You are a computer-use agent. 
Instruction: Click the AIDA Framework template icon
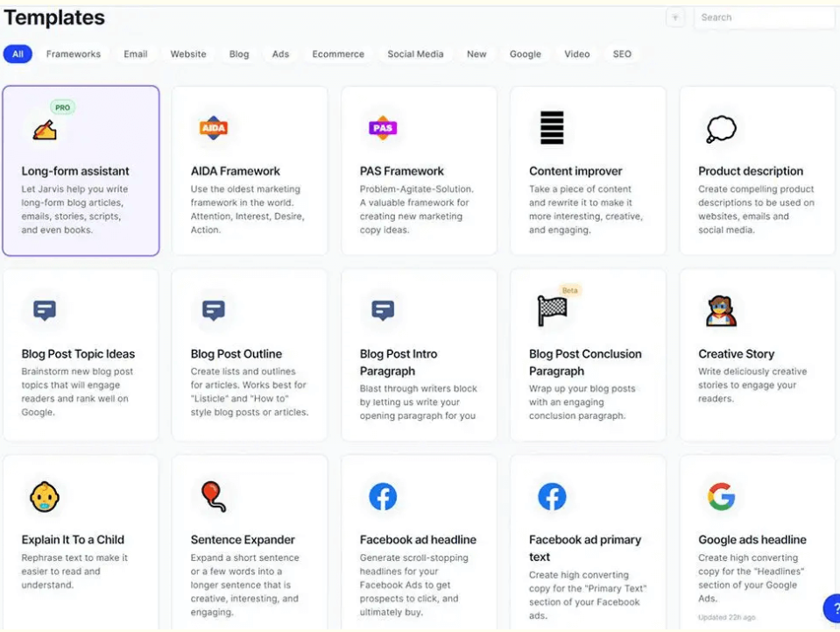click(214, 128)
